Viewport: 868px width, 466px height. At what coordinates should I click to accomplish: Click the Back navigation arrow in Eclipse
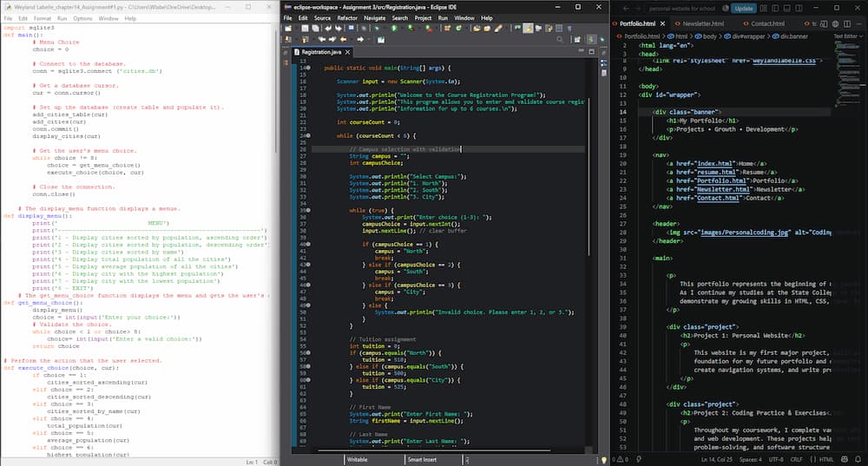pyautogui.click(x=343, y=39)
